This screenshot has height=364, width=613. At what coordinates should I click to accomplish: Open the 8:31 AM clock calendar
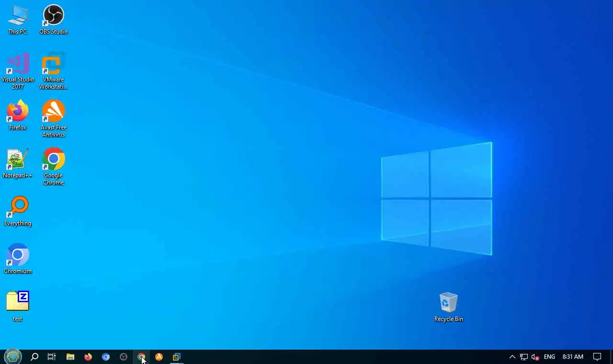pos(573,357)
